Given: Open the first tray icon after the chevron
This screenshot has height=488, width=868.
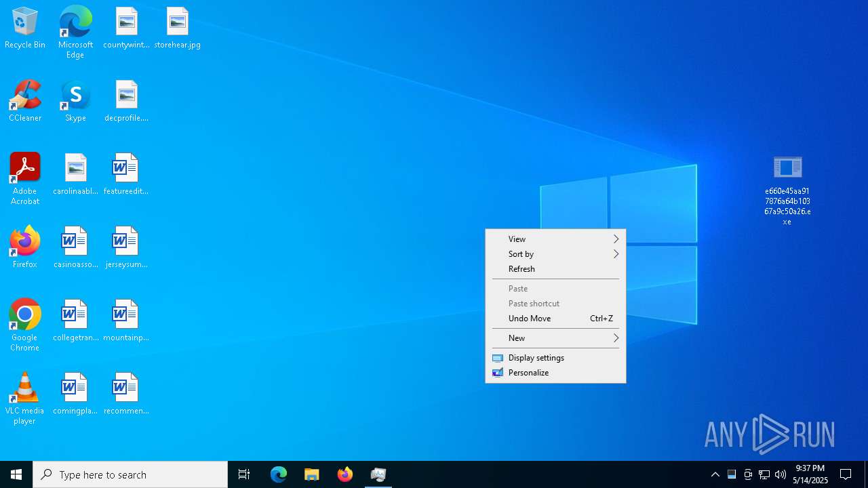Looking at the screenshot, I should pyautogui.click(x=732, y=474).
